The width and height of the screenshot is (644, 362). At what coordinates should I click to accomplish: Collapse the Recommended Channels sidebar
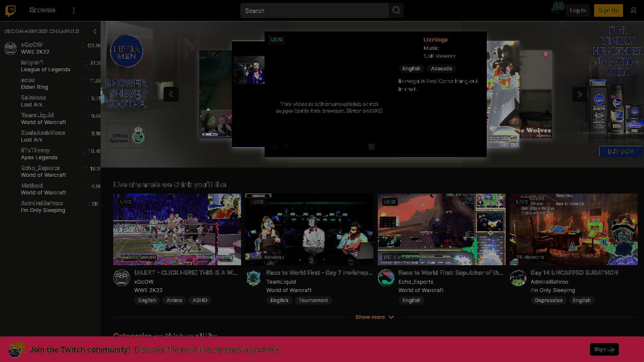[94, 31]
